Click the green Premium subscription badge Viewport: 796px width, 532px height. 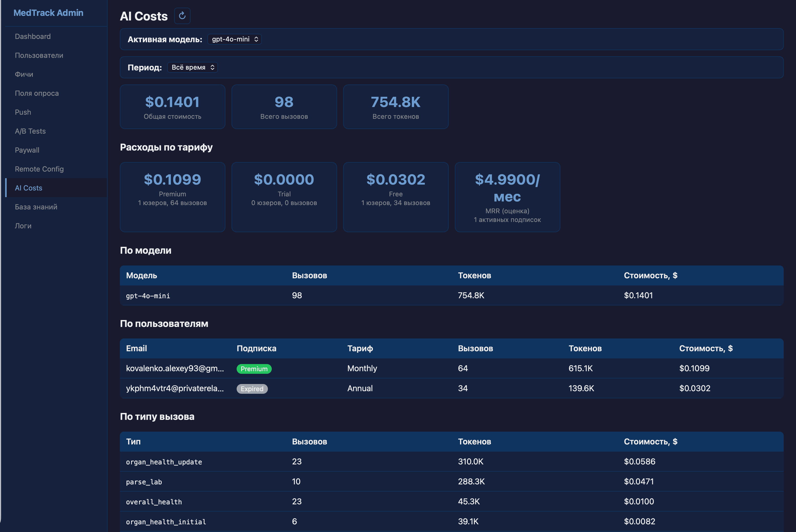point(254,369)
